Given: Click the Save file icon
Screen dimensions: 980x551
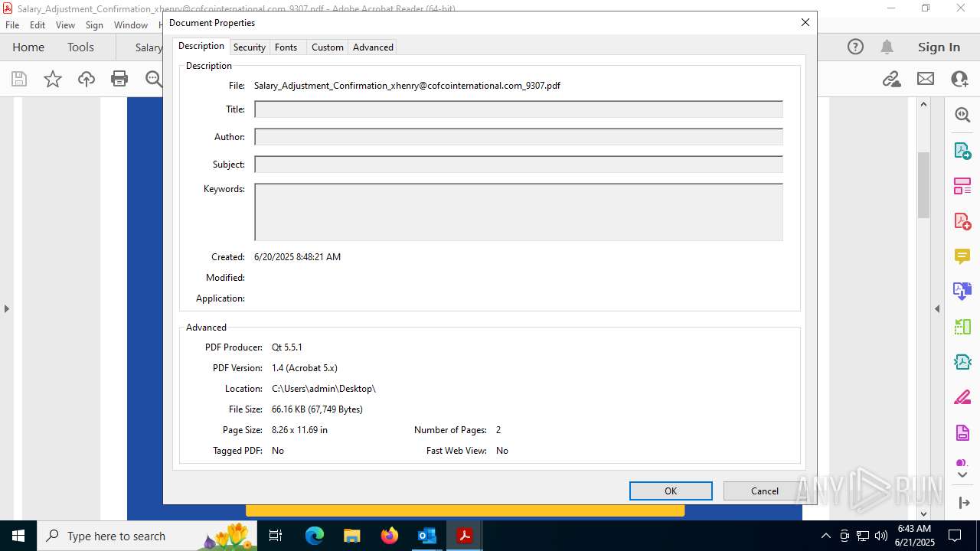Looking at the screenshot, I should point(19,78).
